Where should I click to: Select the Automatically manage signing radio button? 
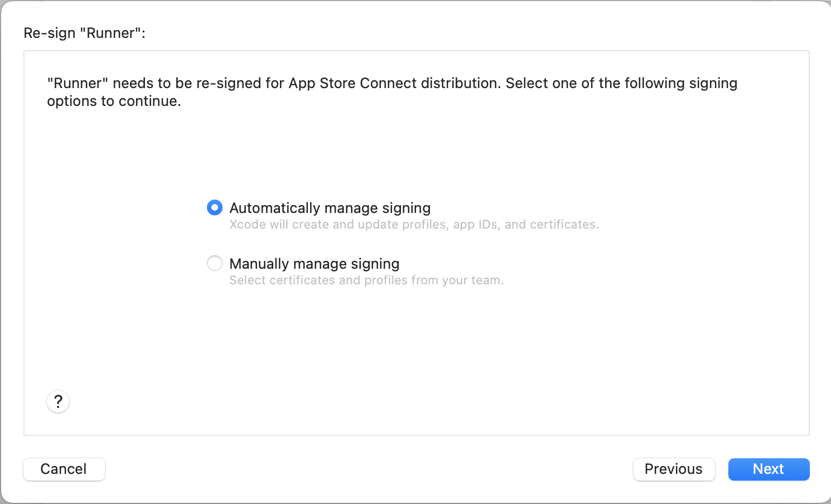[x=215, y=208]
